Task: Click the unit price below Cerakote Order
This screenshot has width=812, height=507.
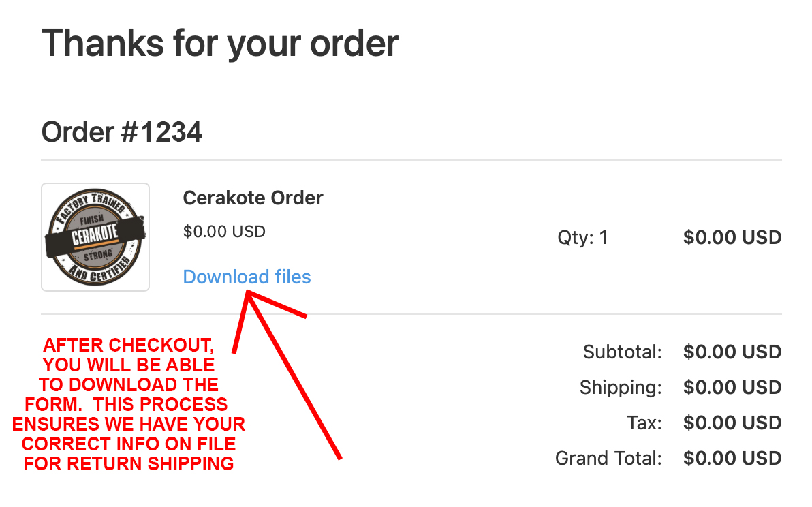Action: (x=224, y=232)
